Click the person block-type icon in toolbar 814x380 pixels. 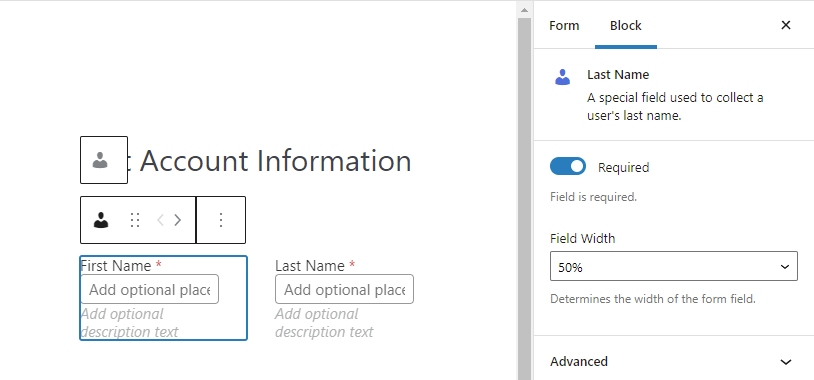[101, 220]
